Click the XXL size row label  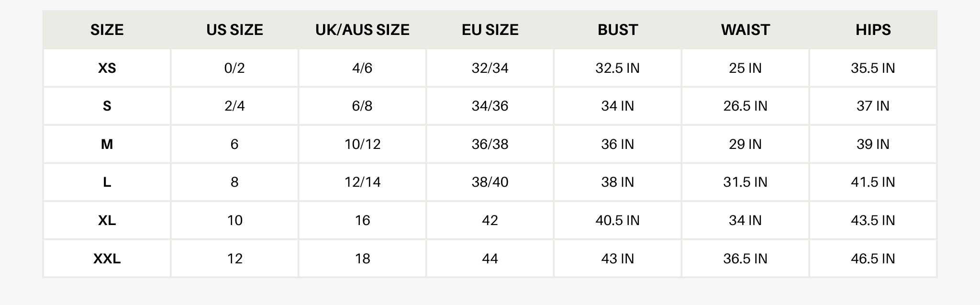(107, 259)
